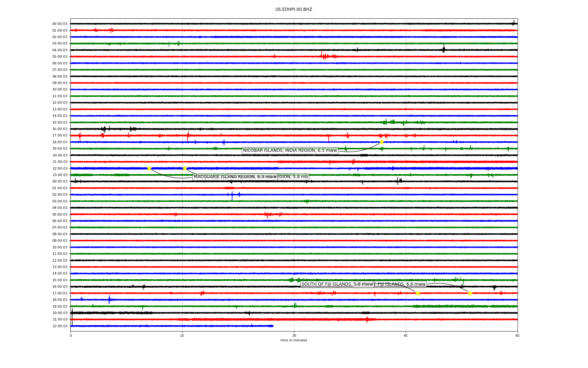Click the x-axis tick label 15
The image size is (588, 368).
[182, 335]
